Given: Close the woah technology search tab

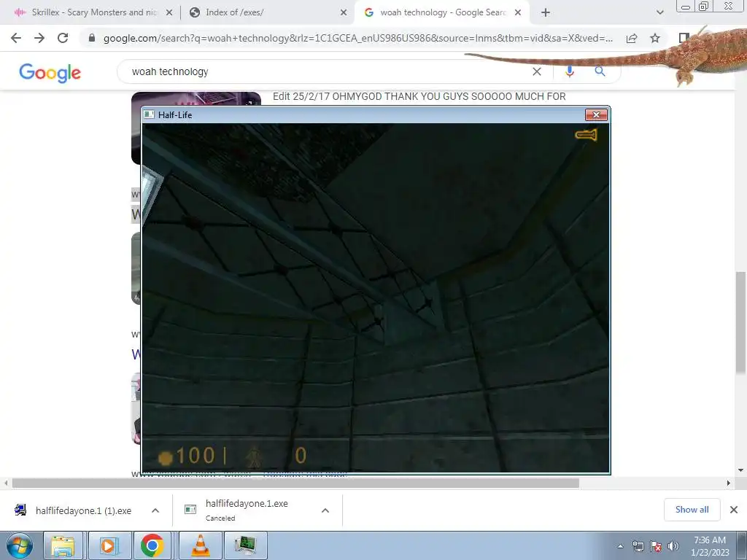Looking at the screenshot, I should click(518, 12).
